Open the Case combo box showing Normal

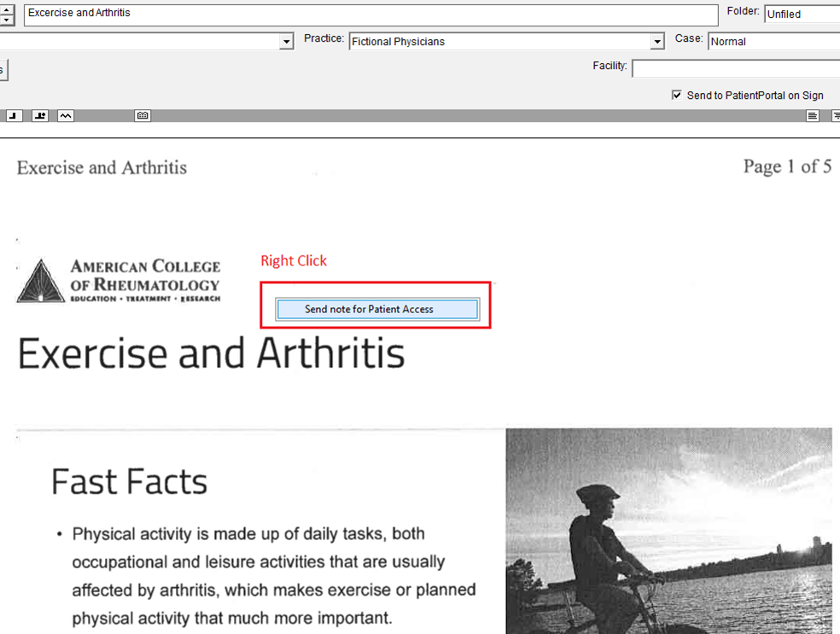(x=773, y=41)
